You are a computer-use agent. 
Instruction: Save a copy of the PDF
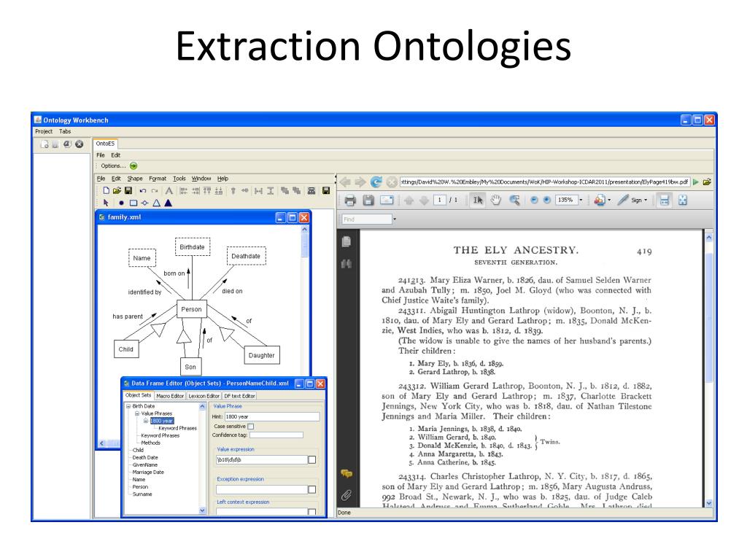coord(368,201)
